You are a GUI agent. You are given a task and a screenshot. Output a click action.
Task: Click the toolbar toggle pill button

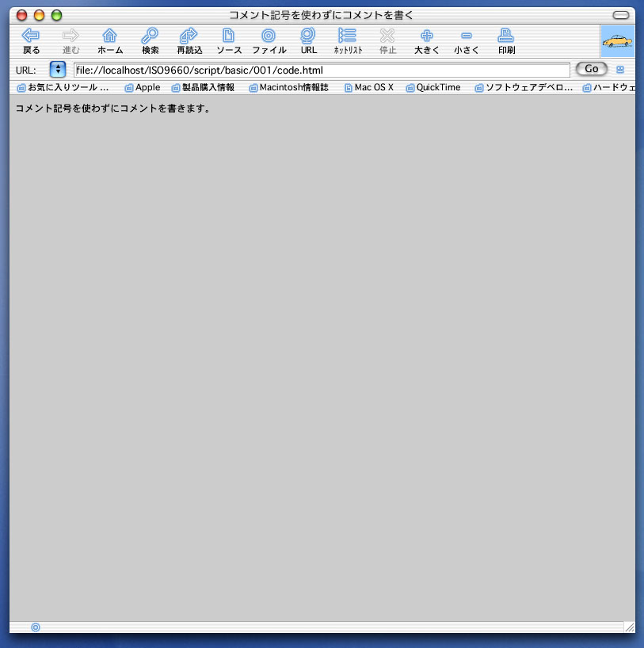(620, 15)
